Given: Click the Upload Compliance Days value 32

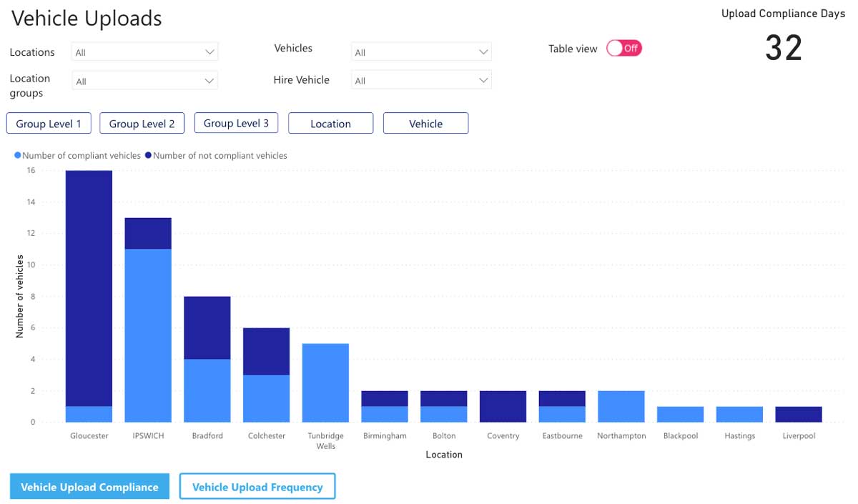Looking at the screenshot, I should click(x=784, y=48).
